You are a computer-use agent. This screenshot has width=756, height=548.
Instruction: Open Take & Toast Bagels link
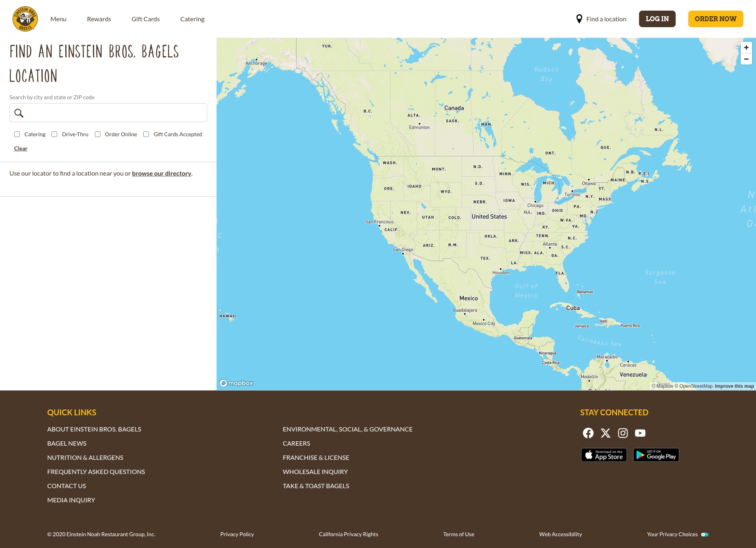(316, 486)
